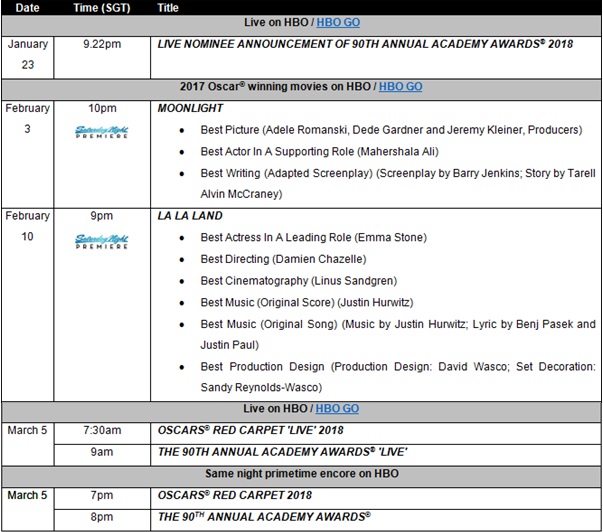The width and height of the screenshot is (603, 532).
Task: Click March 5 date beside the 7:30am row
Action: 27,430
